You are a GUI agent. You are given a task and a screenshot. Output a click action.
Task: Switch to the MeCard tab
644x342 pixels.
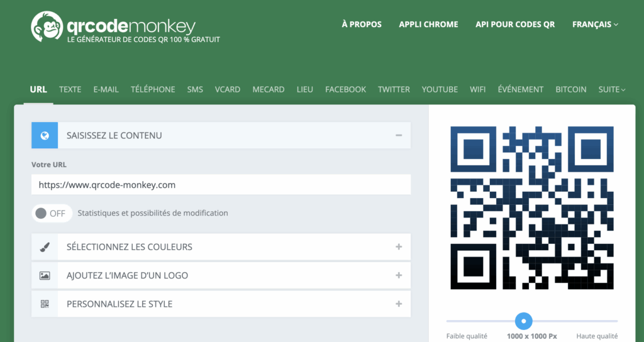pyautogui.click(x=269, y=89)
